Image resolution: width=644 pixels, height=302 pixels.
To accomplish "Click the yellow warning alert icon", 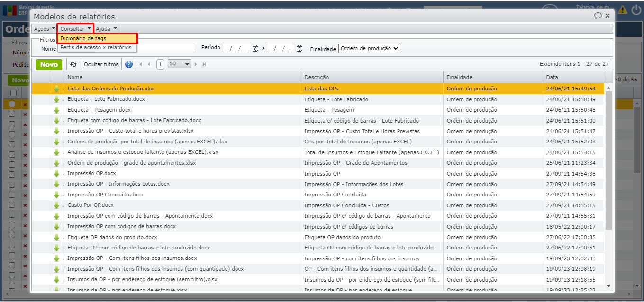I will tap(623, 10).
